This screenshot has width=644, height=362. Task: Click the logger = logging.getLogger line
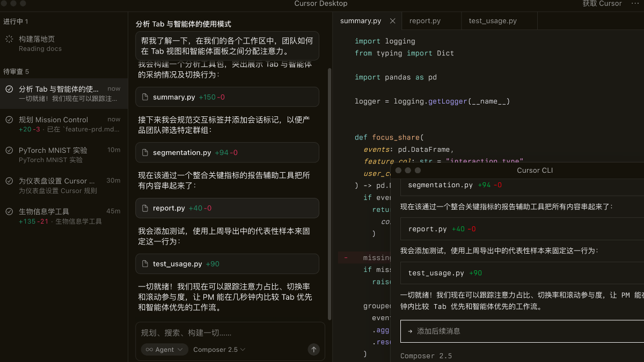click(432, 101)
